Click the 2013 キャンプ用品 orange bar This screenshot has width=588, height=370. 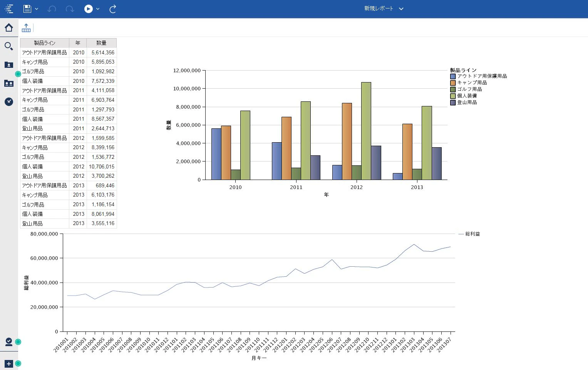407,152
